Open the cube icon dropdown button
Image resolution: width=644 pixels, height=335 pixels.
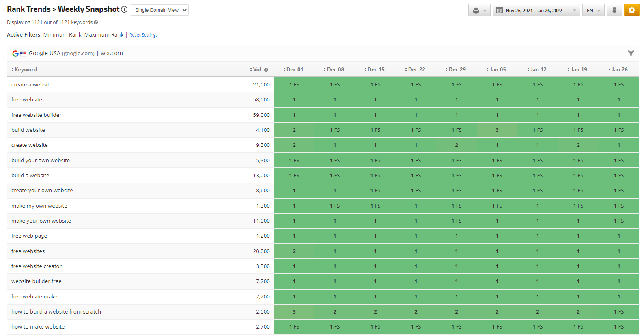point(479,11)
